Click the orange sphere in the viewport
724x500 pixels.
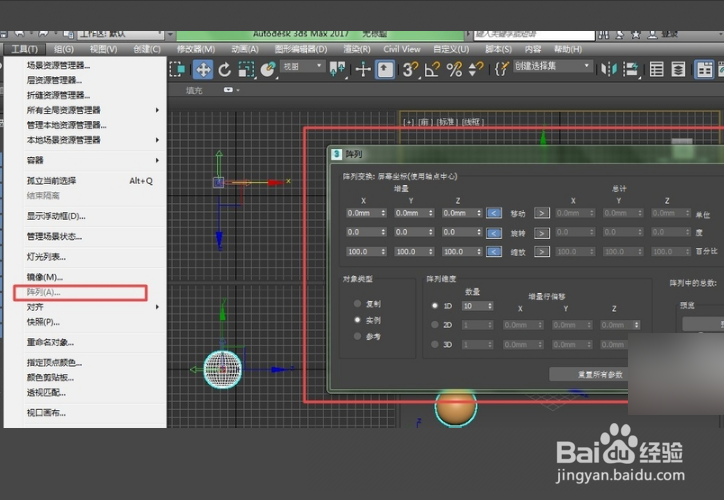pyautogui.click(x=456, y=409)
